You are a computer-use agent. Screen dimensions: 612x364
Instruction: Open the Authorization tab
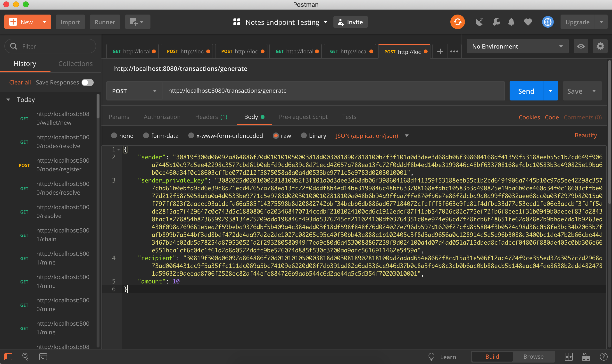coord(162,117)
